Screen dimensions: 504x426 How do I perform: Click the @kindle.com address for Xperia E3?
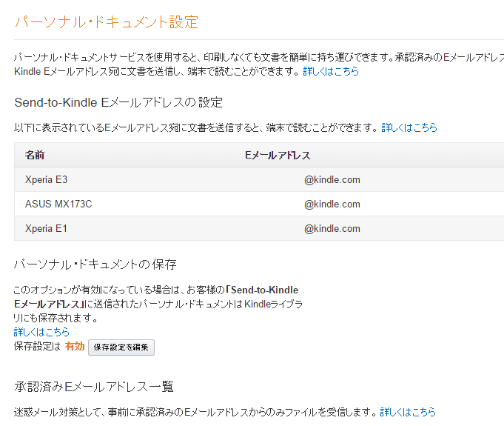pos(332,179)
